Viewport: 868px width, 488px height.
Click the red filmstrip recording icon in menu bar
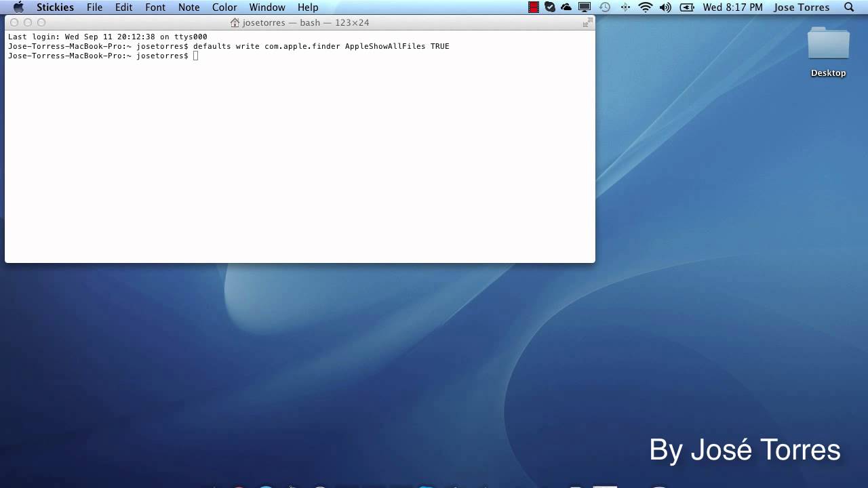pos(534,7)
